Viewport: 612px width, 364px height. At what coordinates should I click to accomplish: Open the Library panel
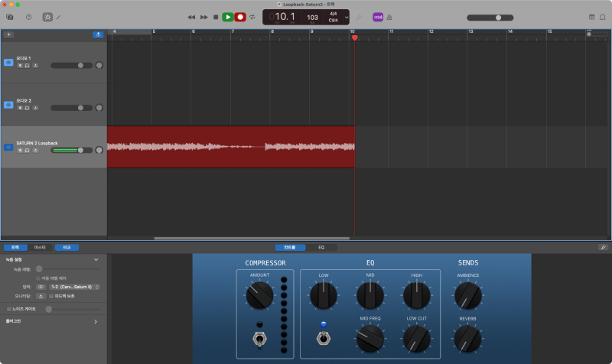(10, 17)
